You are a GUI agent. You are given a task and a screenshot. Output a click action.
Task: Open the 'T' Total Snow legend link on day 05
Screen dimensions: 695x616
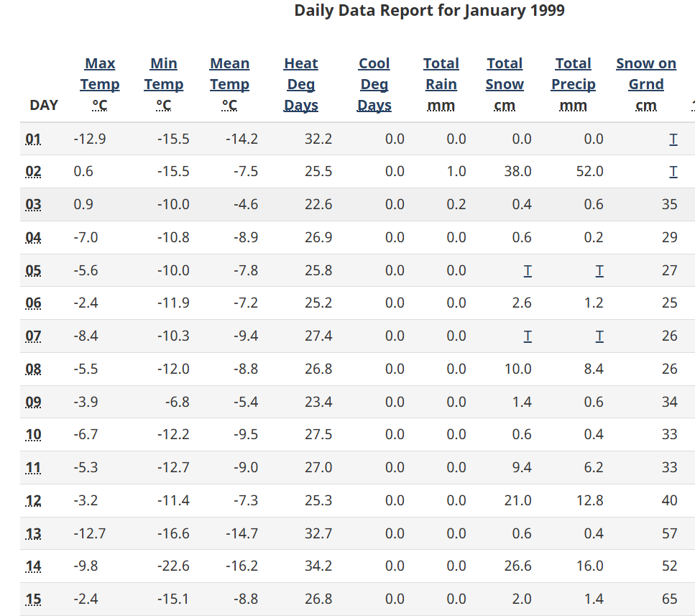[x=528, y=270]
